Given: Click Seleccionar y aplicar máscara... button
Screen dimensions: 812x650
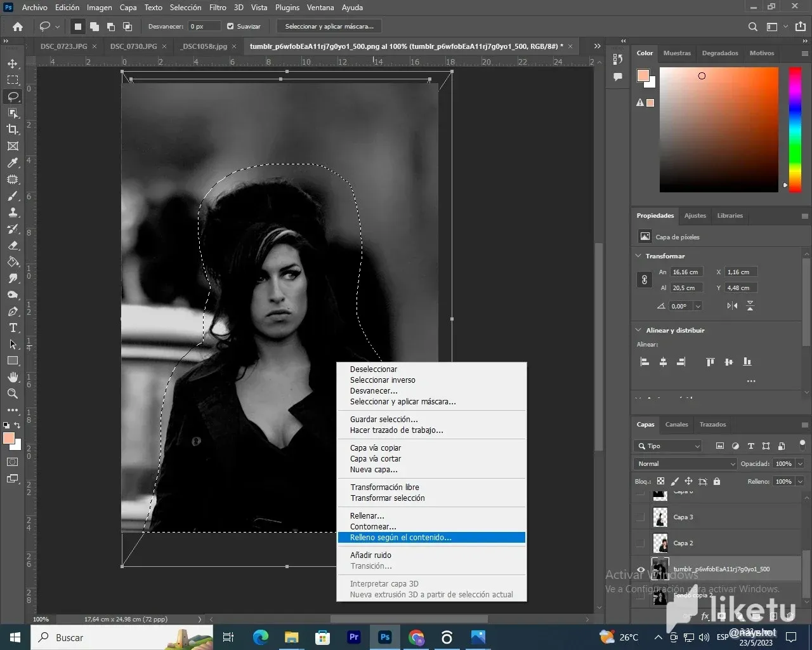Looking at the screenshot, I should coord(329,27).
